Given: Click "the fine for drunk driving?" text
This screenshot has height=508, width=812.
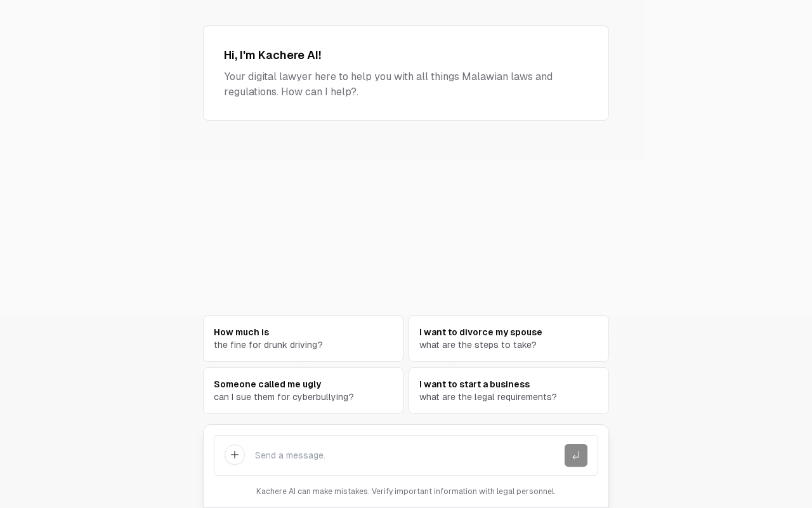Looking at the screenshot, I should [268, 345].
